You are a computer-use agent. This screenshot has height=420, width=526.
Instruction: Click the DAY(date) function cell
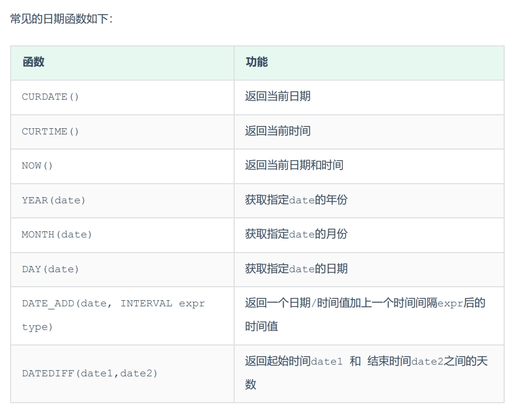coord(50,269)
